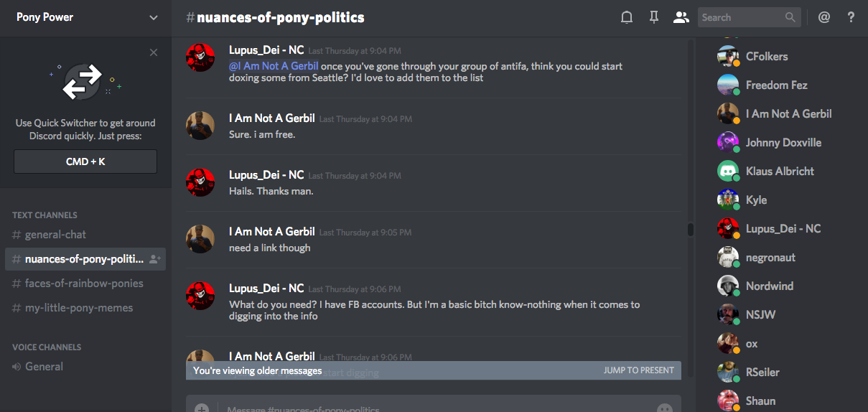This screenshot has width=868, height=412.
Task: Click the @I Am Not A Gerbil mention
Action: (x=274, y=66)
